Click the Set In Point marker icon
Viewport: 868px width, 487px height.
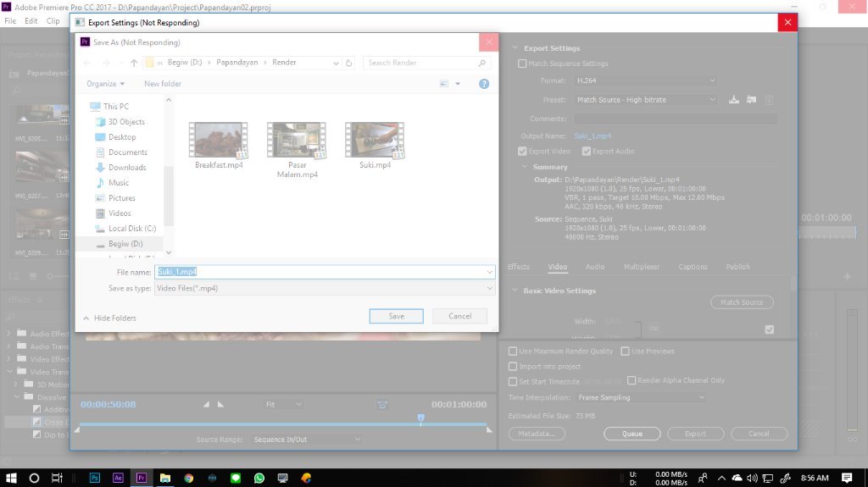pyautogui.click(x=206, y=405)
